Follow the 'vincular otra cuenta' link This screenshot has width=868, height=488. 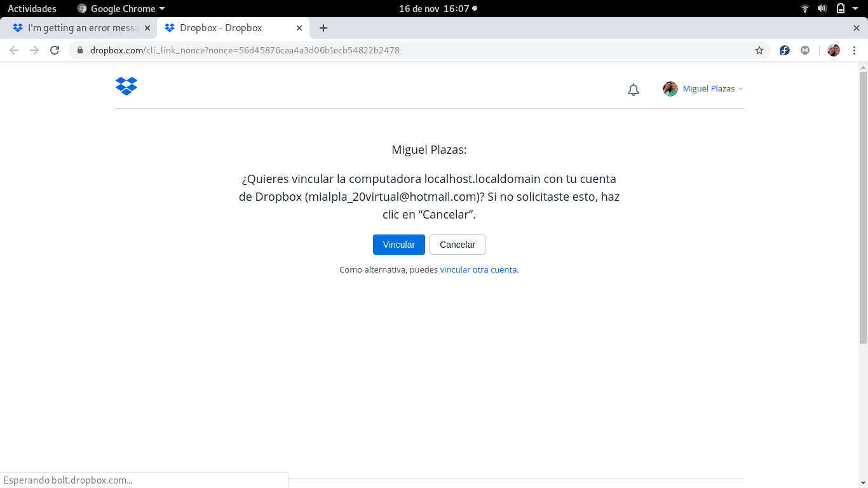(478, 269)
